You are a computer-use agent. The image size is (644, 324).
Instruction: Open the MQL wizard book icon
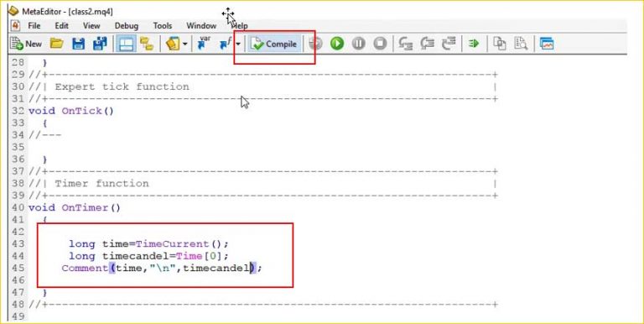[173, 44]
